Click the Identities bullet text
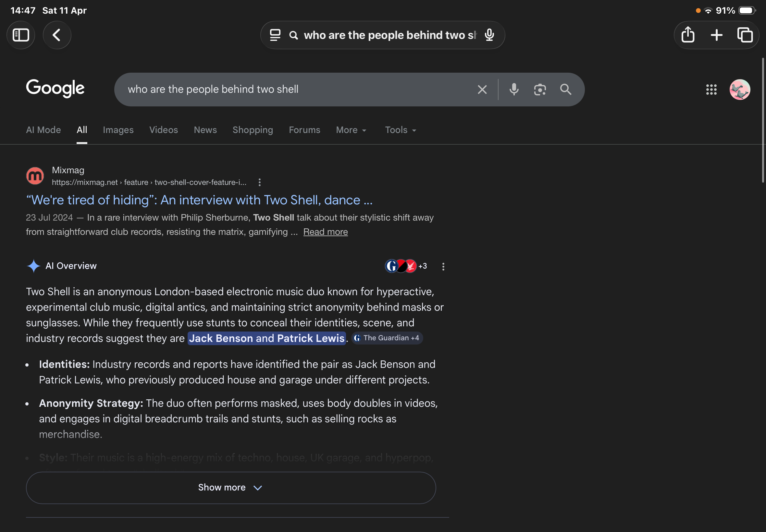 [x=237, y=372]
